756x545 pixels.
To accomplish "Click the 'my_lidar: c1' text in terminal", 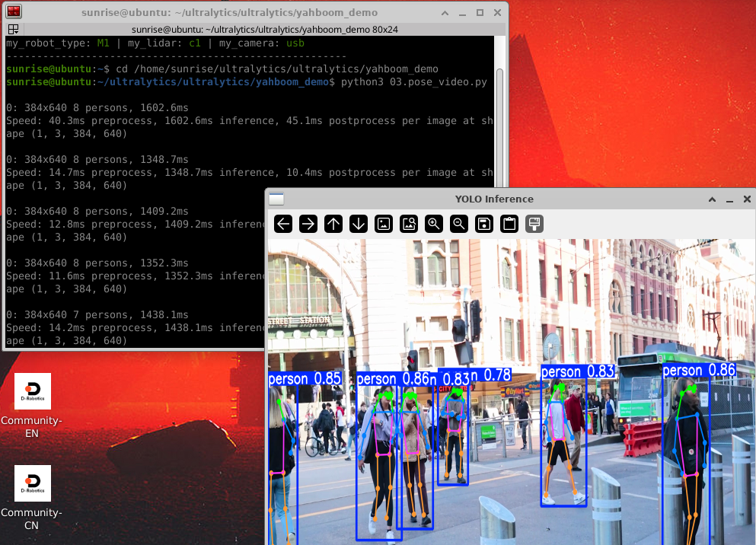I will click(164, 43).
